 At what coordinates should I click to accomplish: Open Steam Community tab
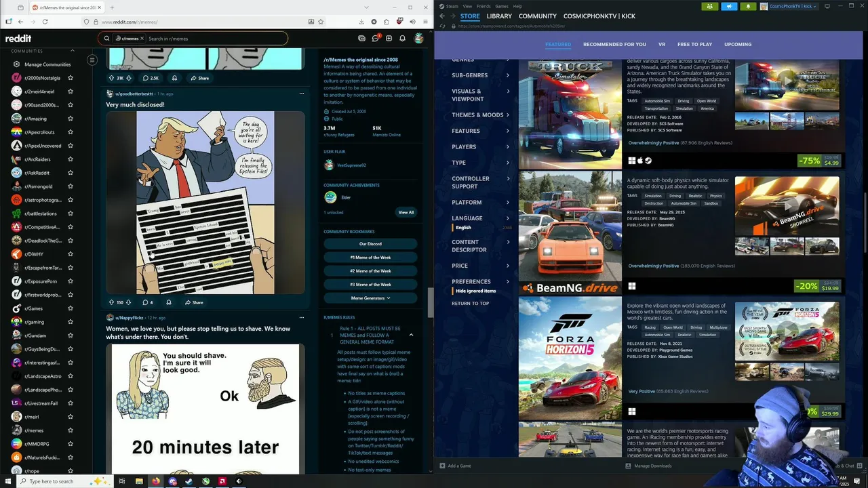point(538,16)
